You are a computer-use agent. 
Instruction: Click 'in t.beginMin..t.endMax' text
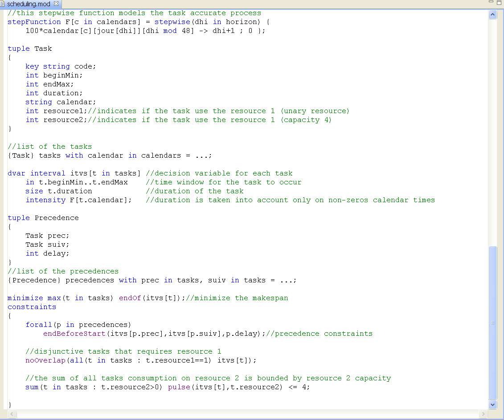point(77,182)
